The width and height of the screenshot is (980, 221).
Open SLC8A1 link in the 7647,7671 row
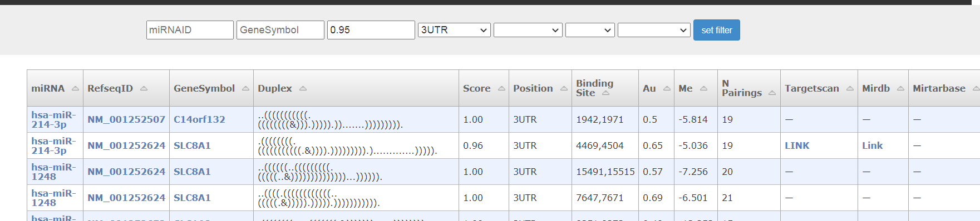(x=192, y=198)
